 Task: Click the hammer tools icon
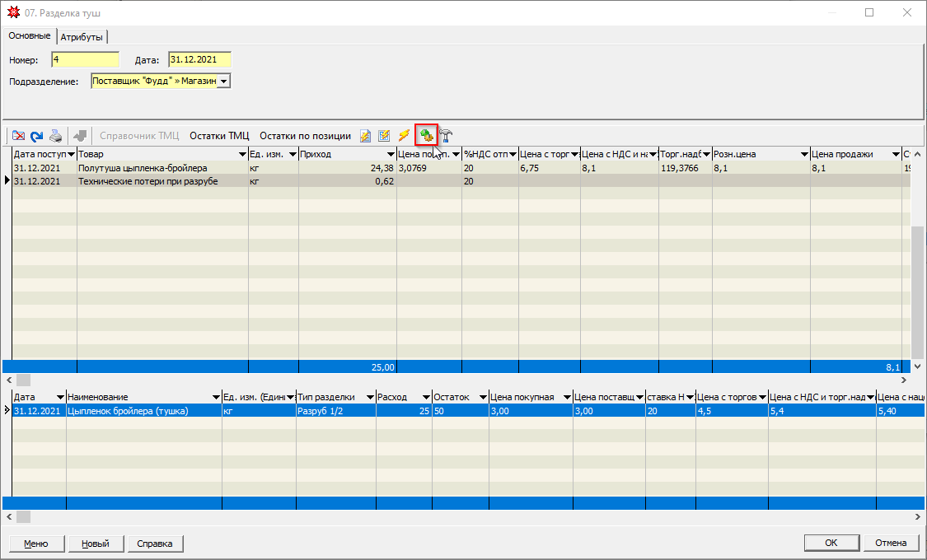[447, 136]
